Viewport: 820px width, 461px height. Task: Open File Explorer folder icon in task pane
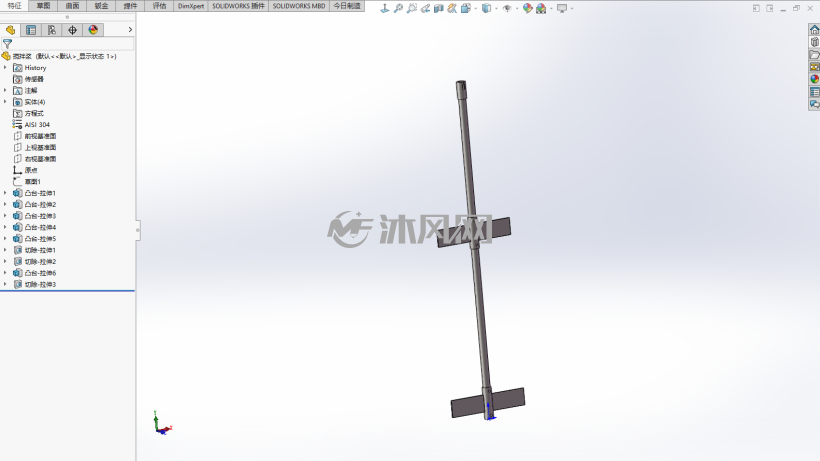pyautogui.click(x=814, y=55)
